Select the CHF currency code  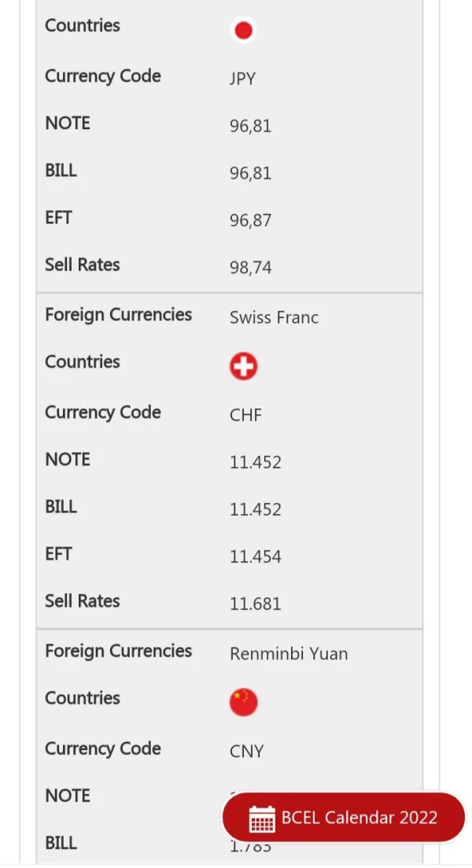(x=245, y=415)
